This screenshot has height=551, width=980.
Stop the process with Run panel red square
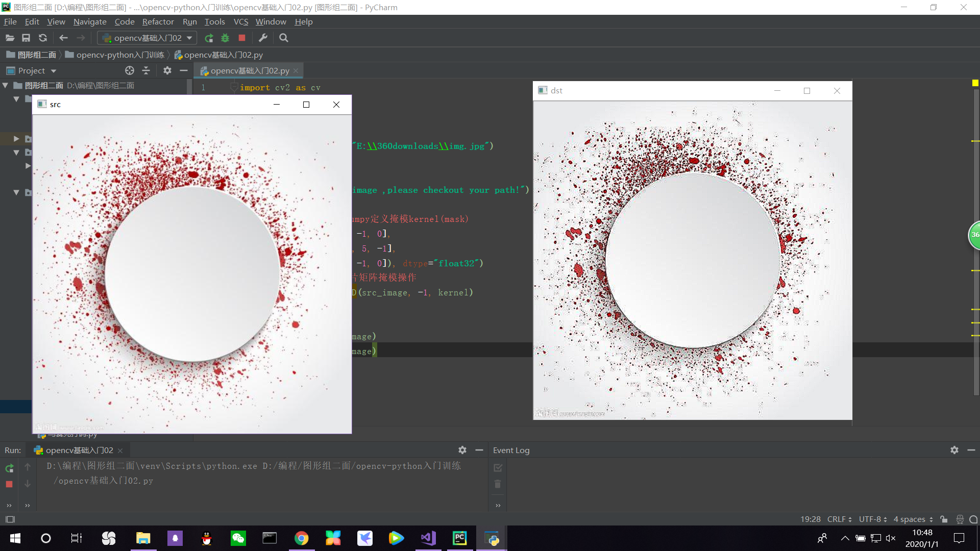pyautogui.click(x=9, y=484)
